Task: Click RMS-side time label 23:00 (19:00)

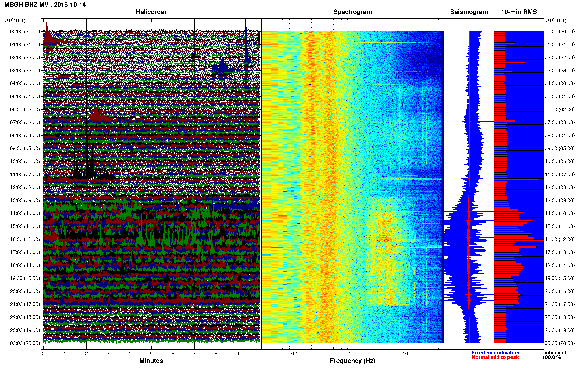Action: pyautogui.click(x=560, y=330)
